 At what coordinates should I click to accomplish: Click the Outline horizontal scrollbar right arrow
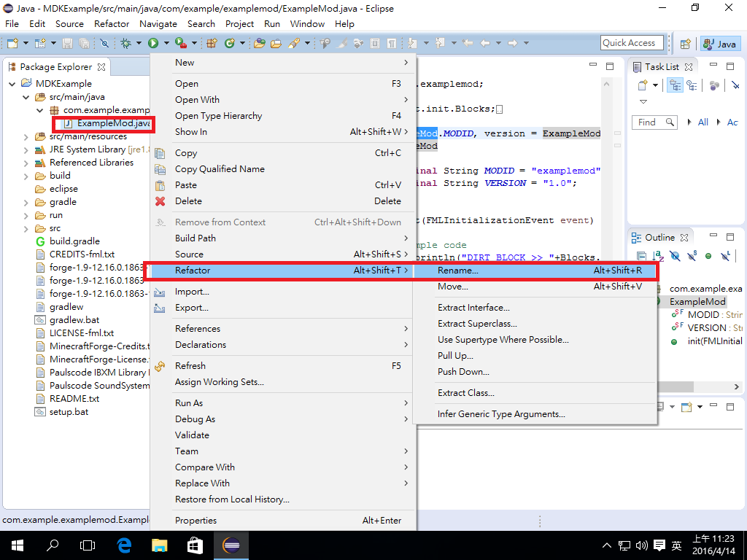pyautogui.click(x=736, y=386)
